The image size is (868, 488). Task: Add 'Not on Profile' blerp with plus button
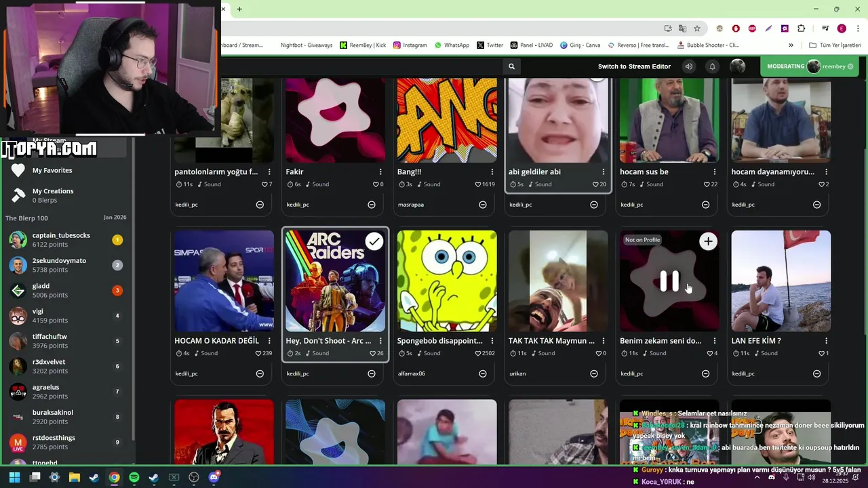[x=708, y=241]
